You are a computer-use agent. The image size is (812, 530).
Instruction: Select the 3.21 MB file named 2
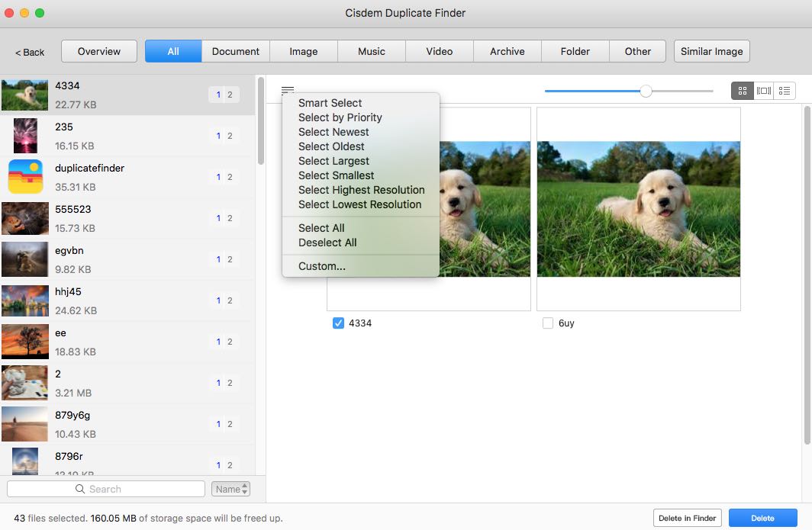(127, 383)
